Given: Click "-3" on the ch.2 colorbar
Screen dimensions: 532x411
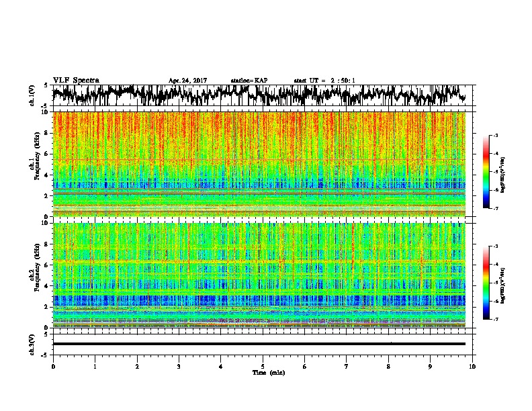Looking at the screenshot, I should [496, 246].
